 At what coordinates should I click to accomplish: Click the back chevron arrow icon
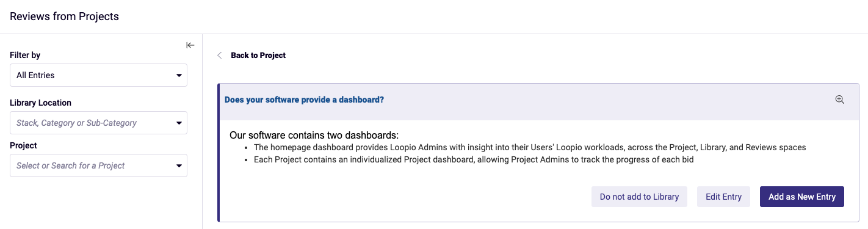[220, 56]
